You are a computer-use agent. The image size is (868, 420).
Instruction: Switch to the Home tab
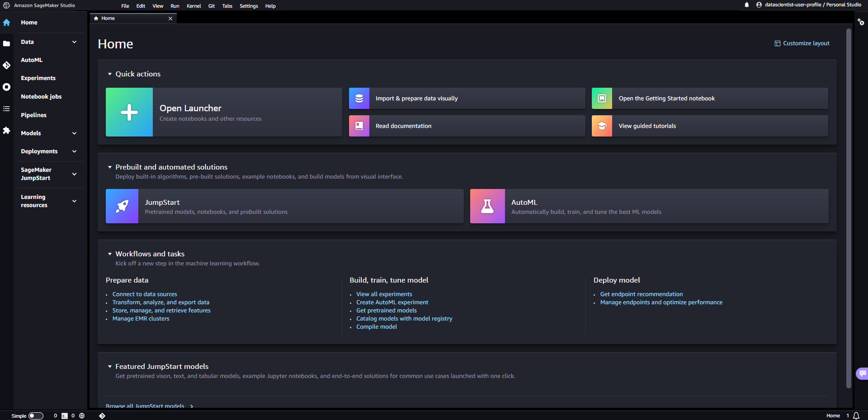click(108, 18)
